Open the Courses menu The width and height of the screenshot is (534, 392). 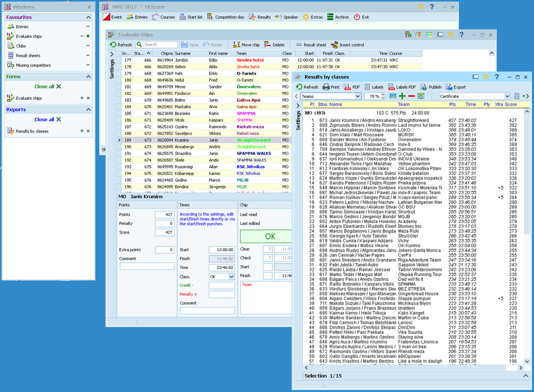click(x=163, y=17)
